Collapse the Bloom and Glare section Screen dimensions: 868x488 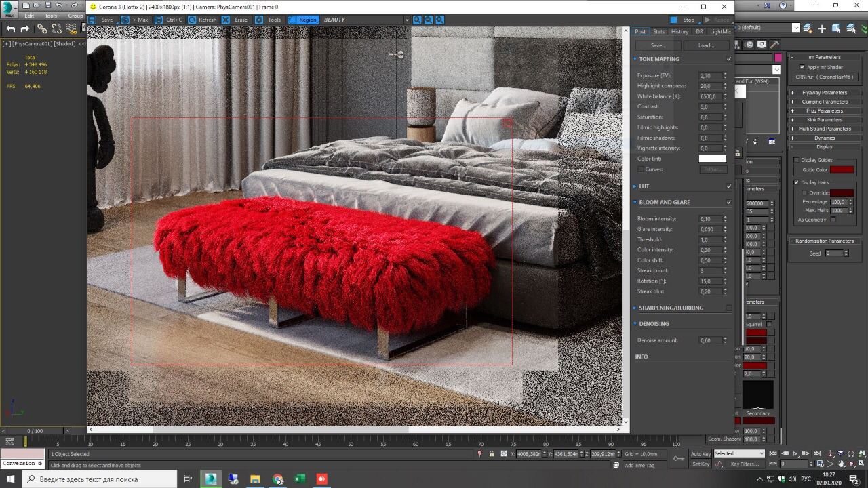click(x=635, y=202)
